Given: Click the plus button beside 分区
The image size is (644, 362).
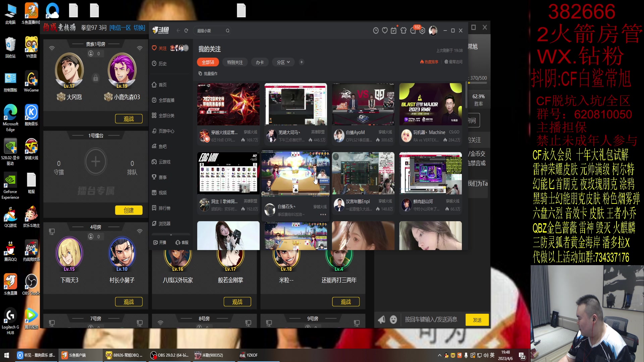Looking at the screenshot, I should pos(301,62).
